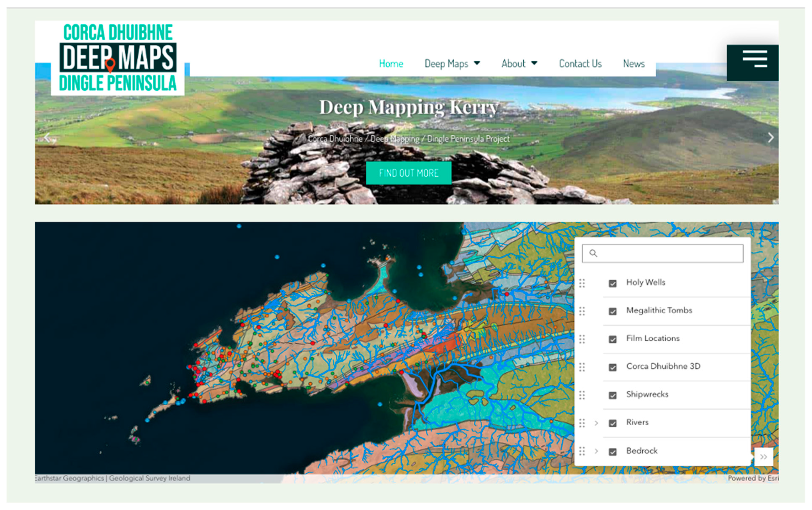Grab the Holy Wells drag handle
This screenshot has width=812, height=510.
pos(582,283)
